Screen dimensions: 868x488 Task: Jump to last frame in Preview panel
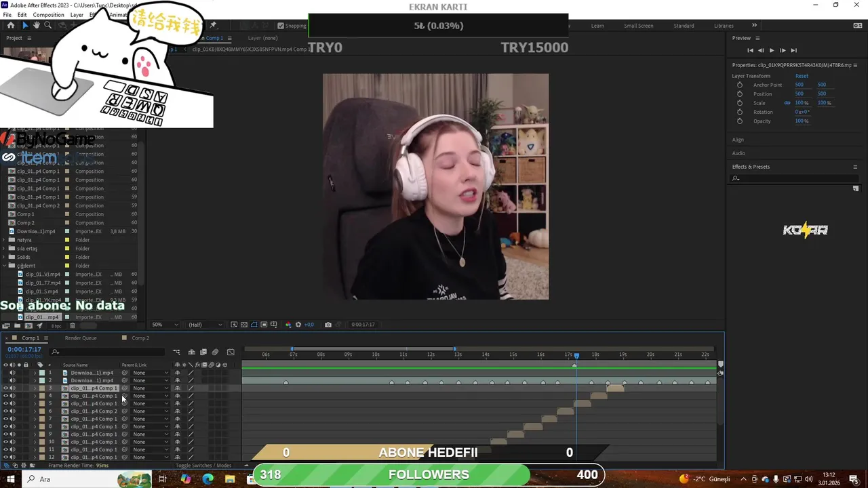coord(793,50)
